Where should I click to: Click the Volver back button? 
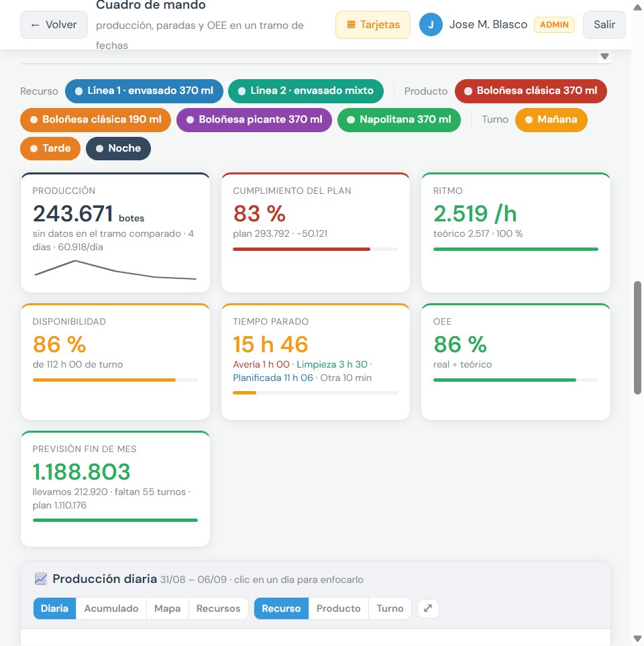click(54, 25)
